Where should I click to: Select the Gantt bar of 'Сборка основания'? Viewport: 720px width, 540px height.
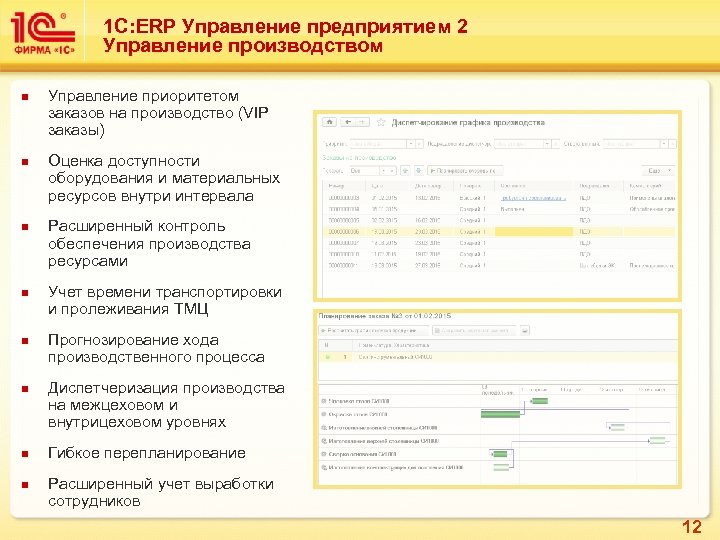point(500,454)
